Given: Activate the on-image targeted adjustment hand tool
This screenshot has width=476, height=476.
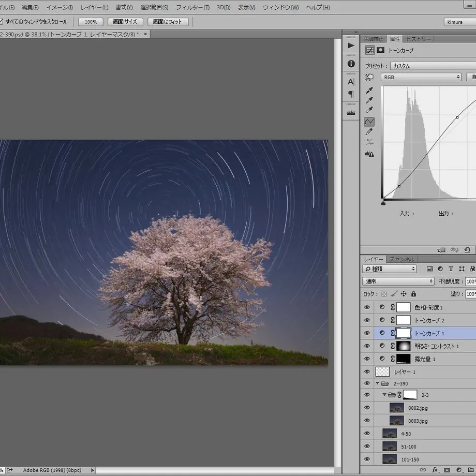Looking at the screenshot, I should click(x=369, y=78).
